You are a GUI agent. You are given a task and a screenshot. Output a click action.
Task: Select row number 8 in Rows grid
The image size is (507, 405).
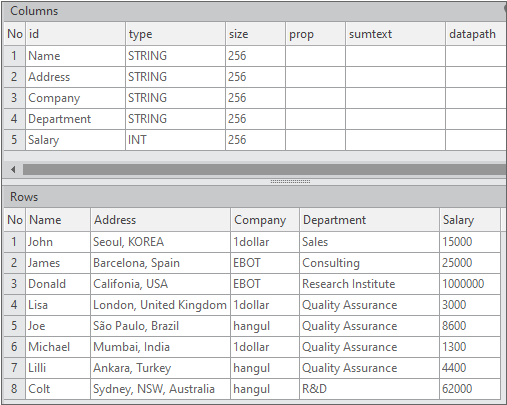point(14,389)
